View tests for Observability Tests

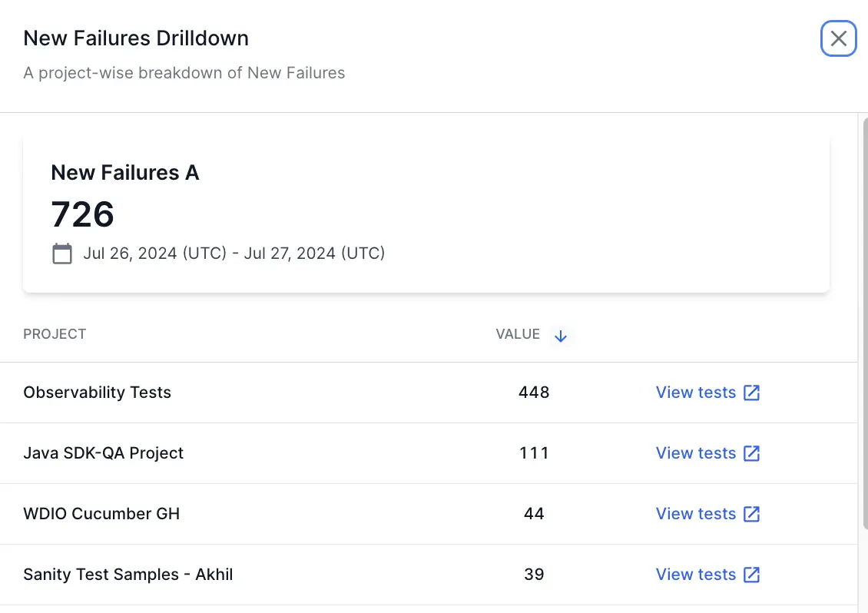(x=696, y=393)
